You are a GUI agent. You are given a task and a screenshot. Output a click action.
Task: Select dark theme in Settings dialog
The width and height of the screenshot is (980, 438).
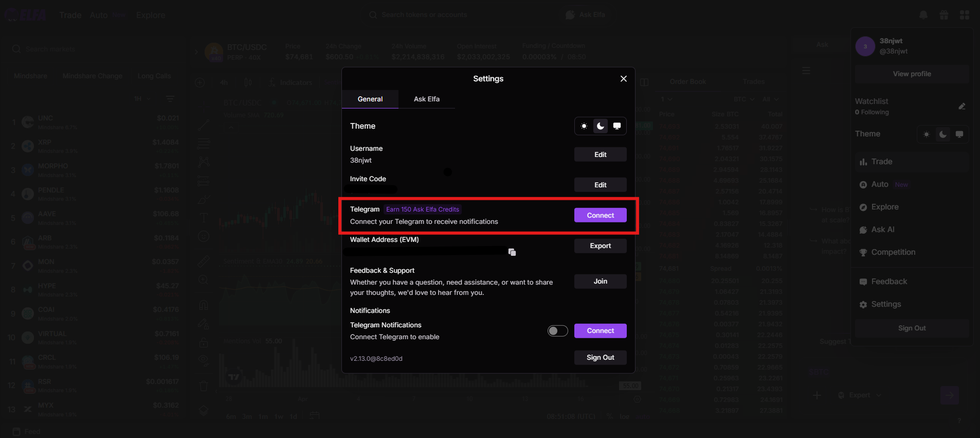click(601, 126)
